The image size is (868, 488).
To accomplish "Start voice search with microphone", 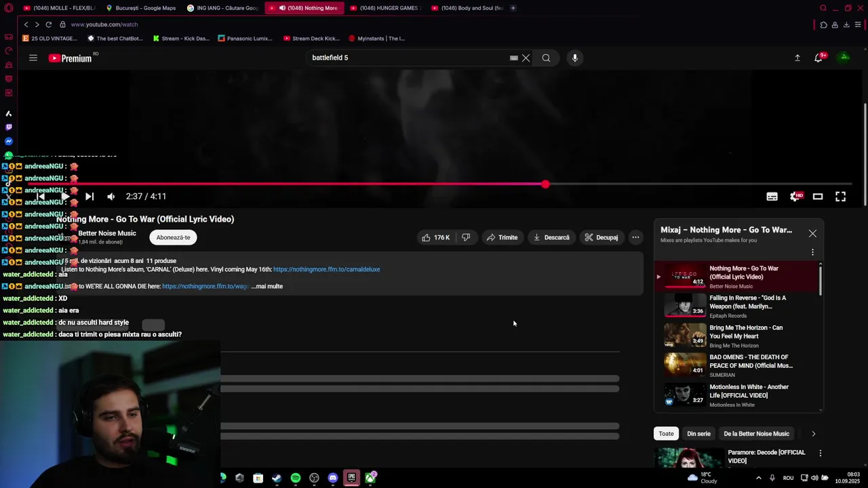I will pyautogui.click(x=574, y=58).
